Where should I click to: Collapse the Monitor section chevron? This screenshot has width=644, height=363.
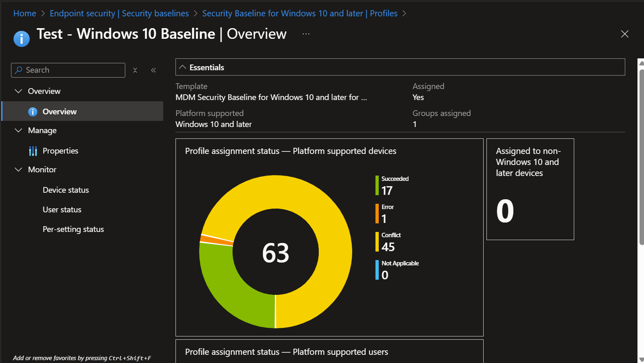(18, 169)
